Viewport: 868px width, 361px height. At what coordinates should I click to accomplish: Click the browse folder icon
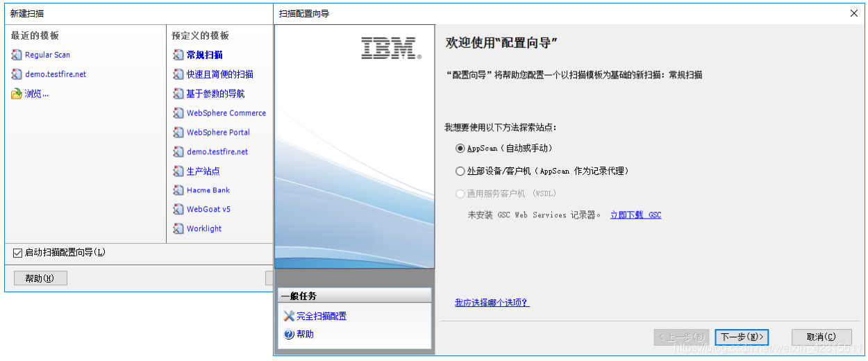click(17, 94)
